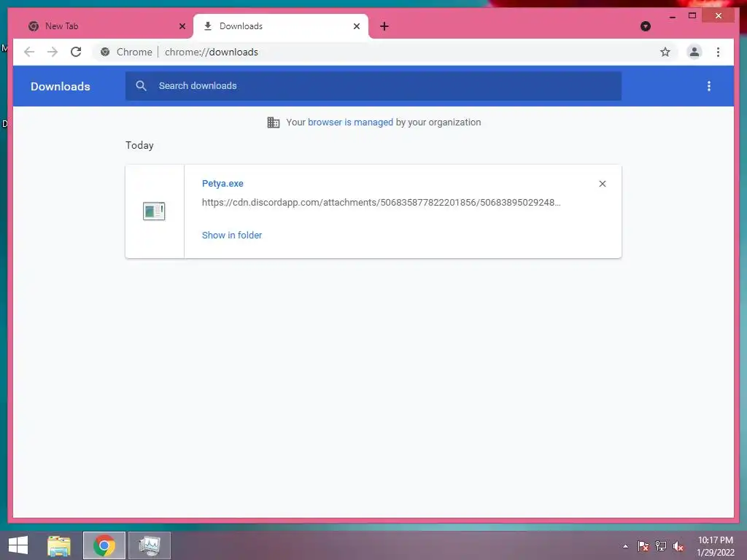Open the 'browser is managed' link

(350, 122)
